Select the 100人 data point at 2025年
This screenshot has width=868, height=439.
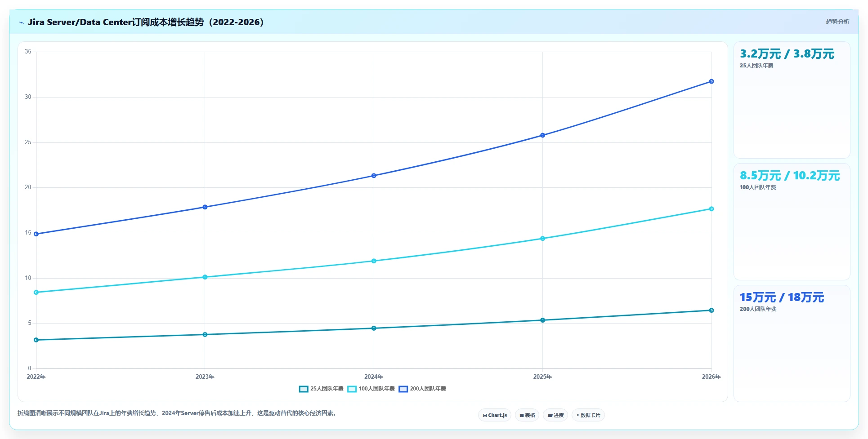tap(542, 239)
